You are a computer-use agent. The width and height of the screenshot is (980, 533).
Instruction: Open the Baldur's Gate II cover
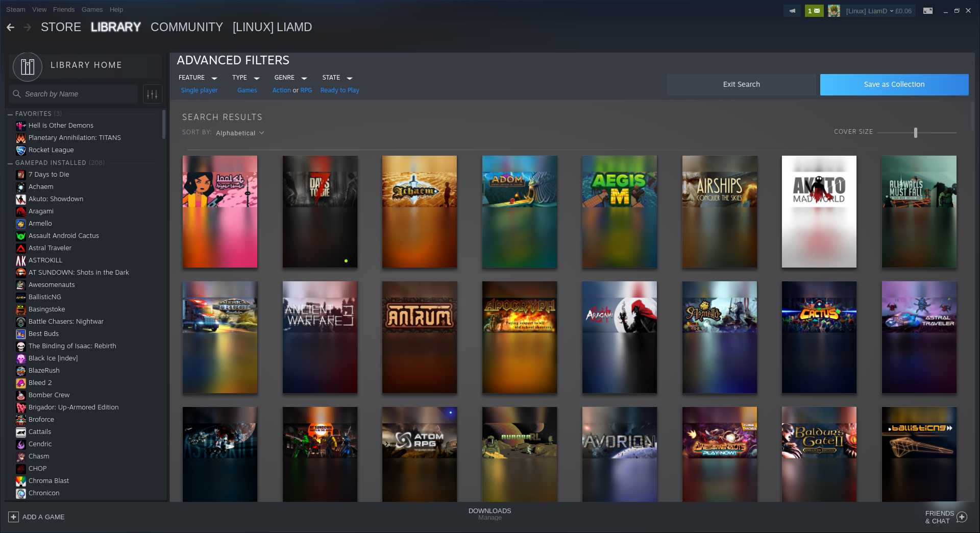pos(819,454)
